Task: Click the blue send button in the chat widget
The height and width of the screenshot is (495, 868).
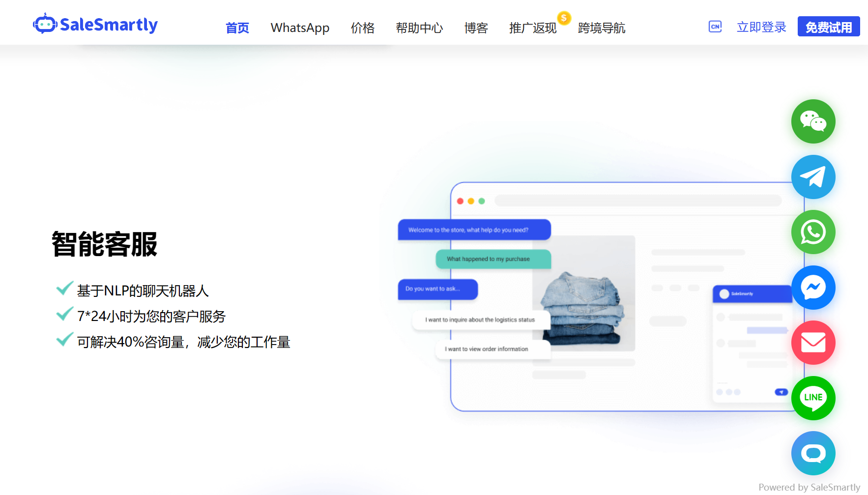Action: (x=781, y=392)
